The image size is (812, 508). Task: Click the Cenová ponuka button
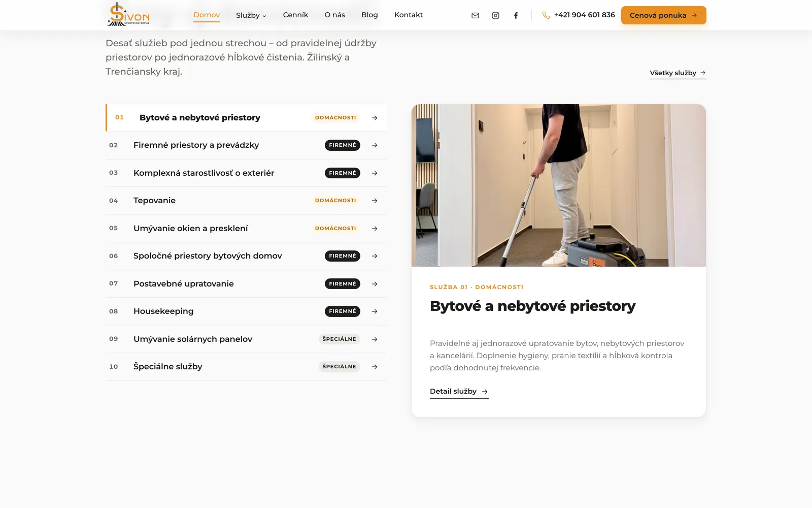[x=663, y=15]
